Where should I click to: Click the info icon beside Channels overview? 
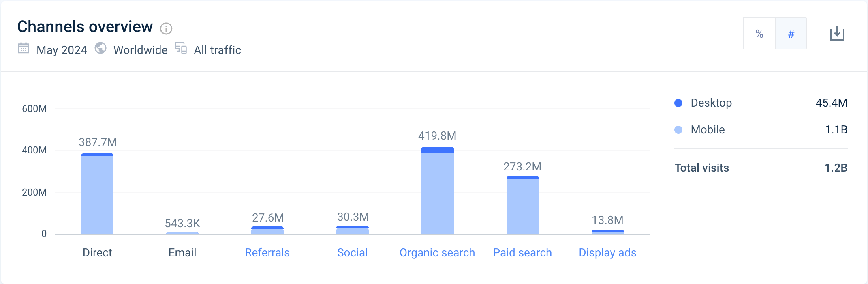click(166, 28)
